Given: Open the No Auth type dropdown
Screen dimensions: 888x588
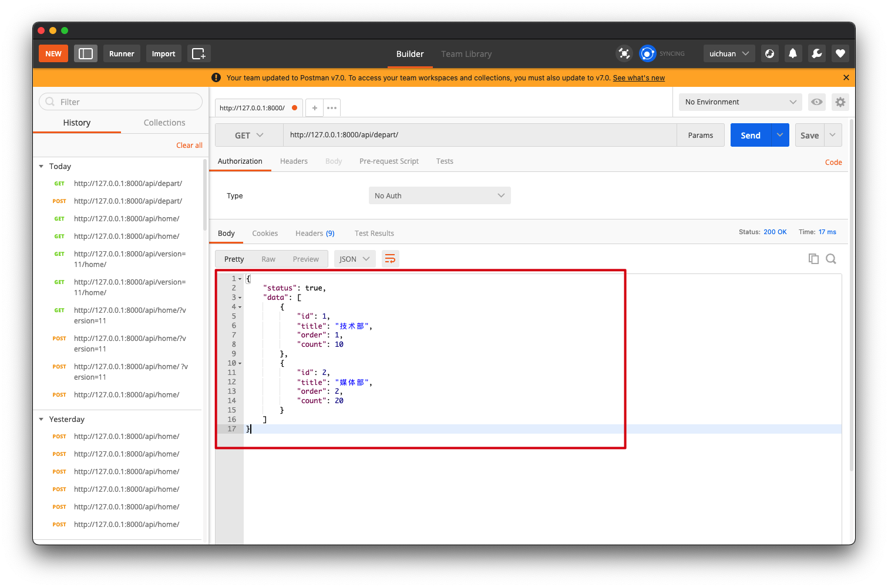Looking at the screenshot, I should coord(440,195).
